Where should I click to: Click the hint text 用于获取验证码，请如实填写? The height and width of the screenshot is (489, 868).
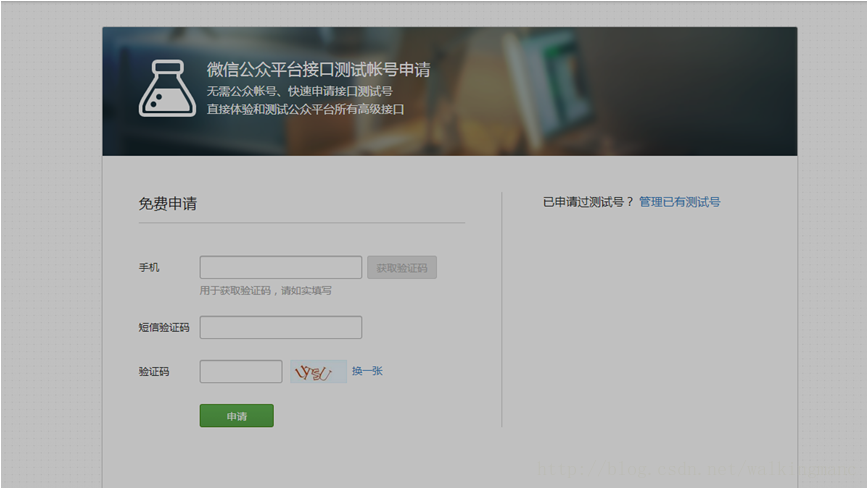coord(266,290)
